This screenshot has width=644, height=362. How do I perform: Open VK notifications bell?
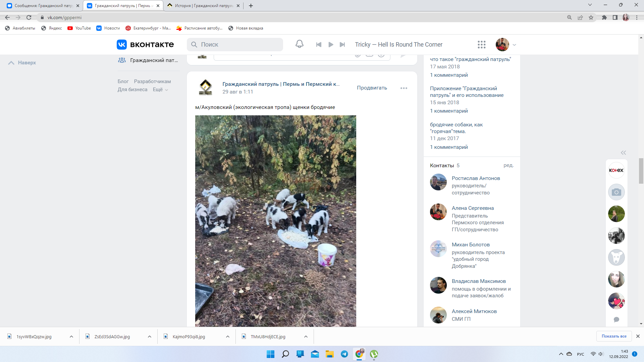300,44
